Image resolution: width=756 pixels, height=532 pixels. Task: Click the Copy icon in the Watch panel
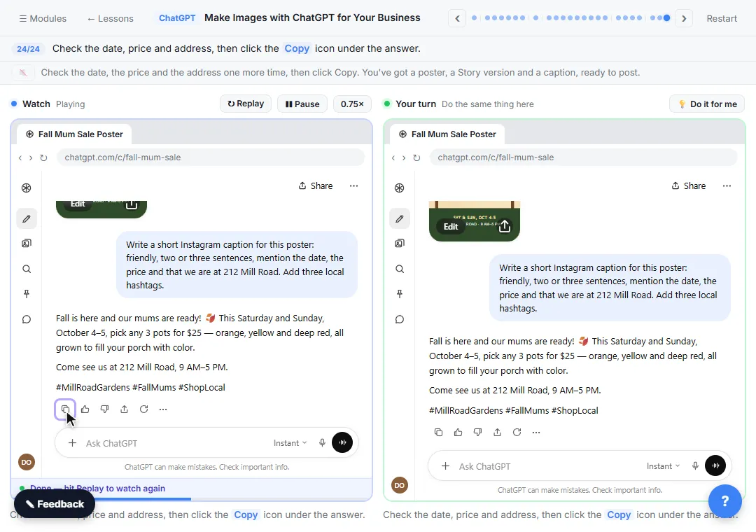(x=65, y=409)
